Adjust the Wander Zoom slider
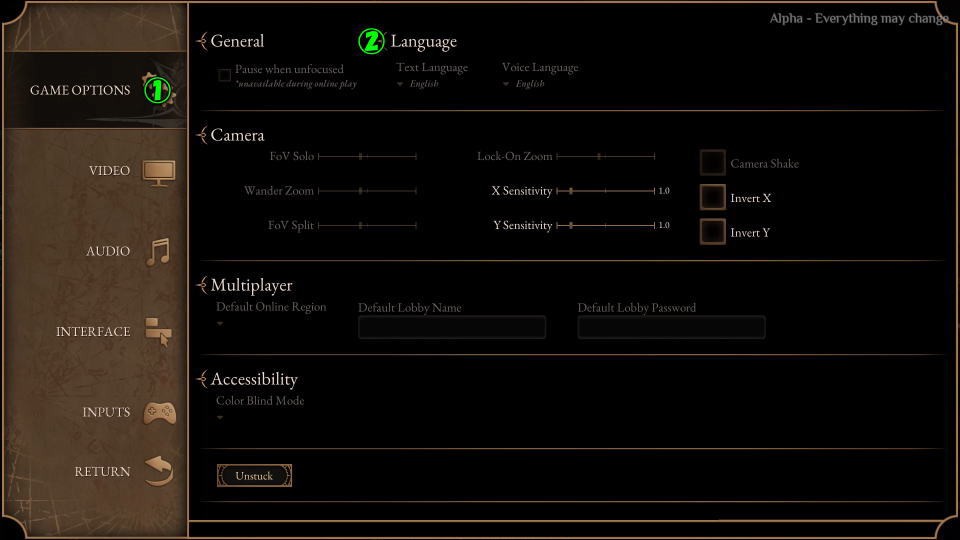This screenshot has height=540, width=960. coord(367,191)
